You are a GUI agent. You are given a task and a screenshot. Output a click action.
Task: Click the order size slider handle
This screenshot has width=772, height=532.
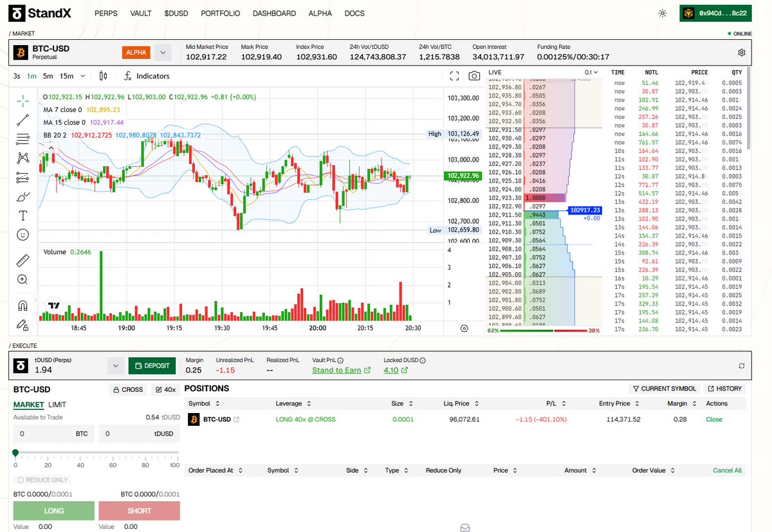[x=15, y=453]
